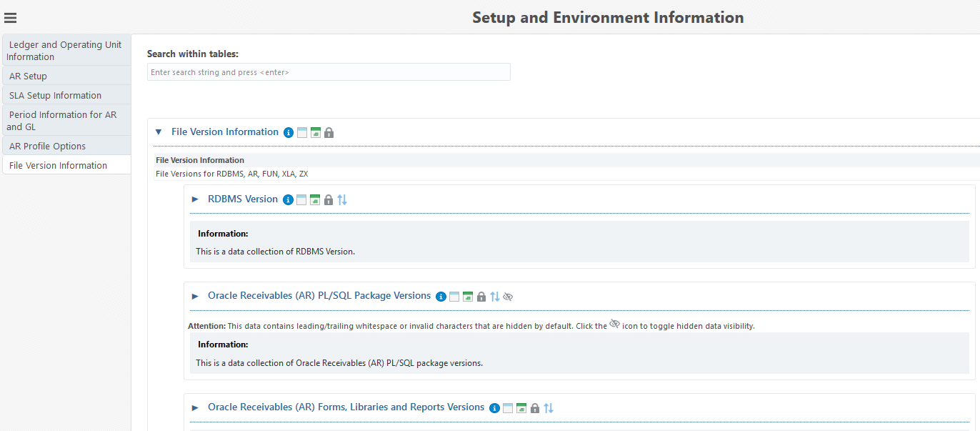Click info icon beside File Version Information heading

[289, 132]
